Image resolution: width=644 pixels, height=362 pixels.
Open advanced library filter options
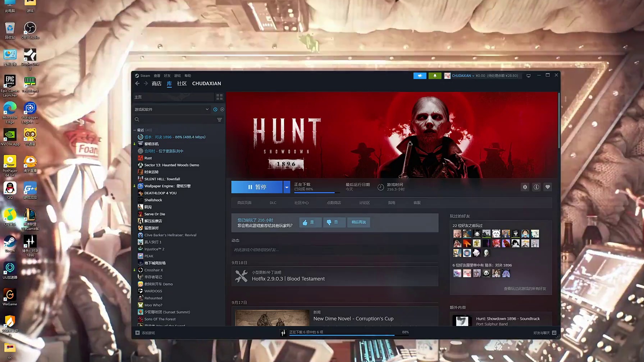click(x=219, y=120)
